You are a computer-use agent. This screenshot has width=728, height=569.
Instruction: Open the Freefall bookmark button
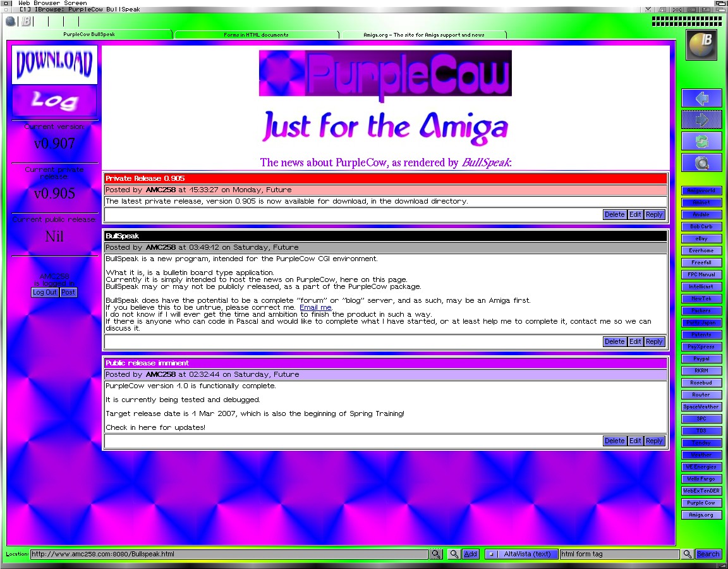(x=701, y=262)
